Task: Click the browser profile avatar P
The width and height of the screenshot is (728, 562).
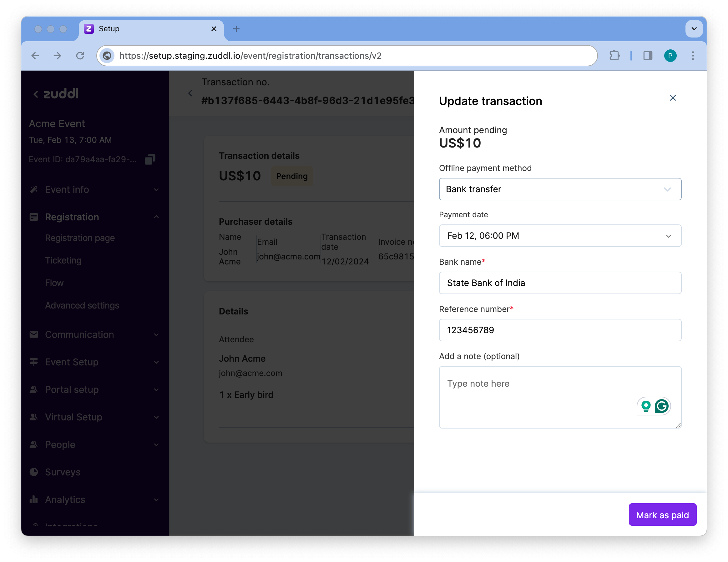Action: (670, 56)
